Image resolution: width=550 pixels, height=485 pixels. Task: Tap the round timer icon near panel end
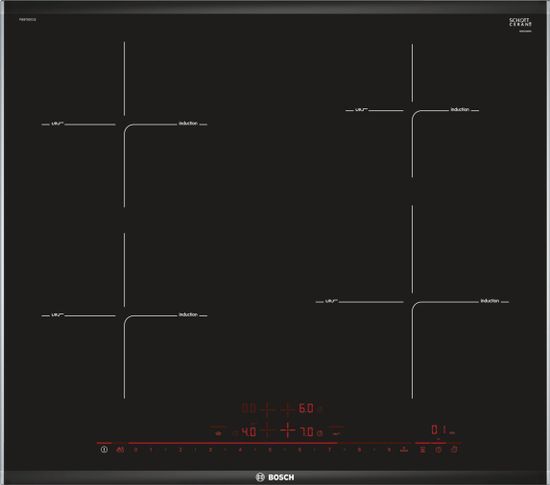[438, 450]
